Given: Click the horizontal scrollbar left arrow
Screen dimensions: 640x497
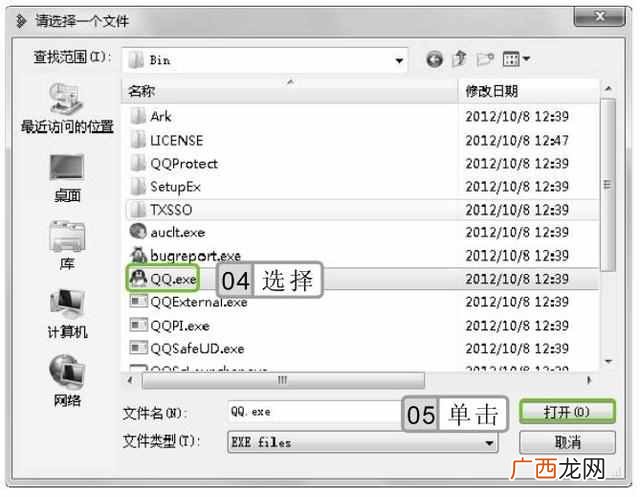Looking at the screenshot, I should point(130,380).
